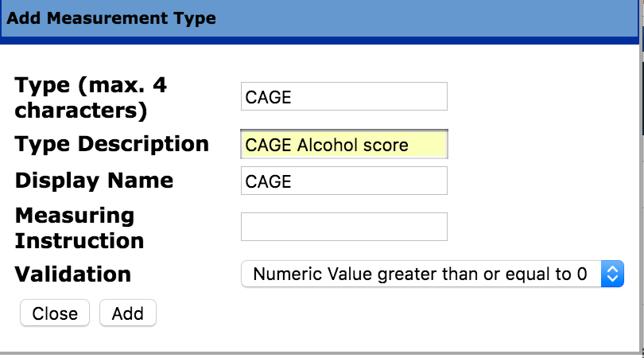Click the 'Display Name' label
Screen dimensions: 644x358
95,180
